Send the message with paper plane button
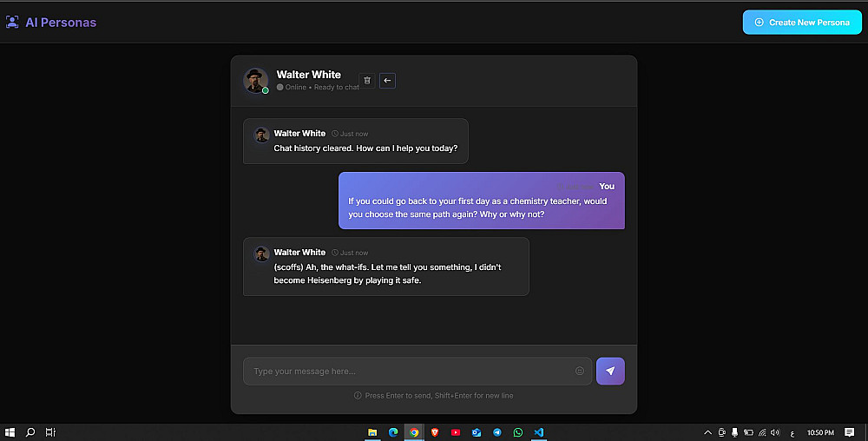Viewport: 868px width, 441px height. (x=610, y=371)
